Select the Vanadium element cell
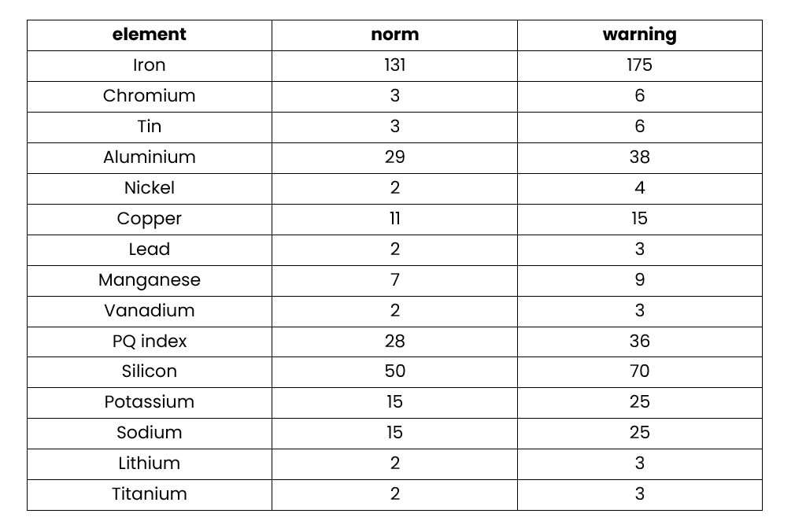 coord(150,311)
